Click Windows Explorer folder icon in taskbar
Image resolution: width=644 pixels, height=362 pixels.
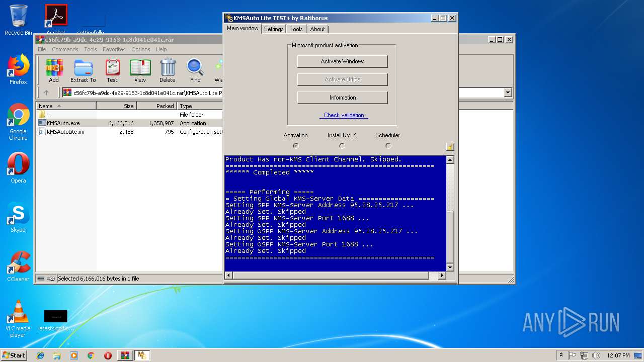pos(57,355)
